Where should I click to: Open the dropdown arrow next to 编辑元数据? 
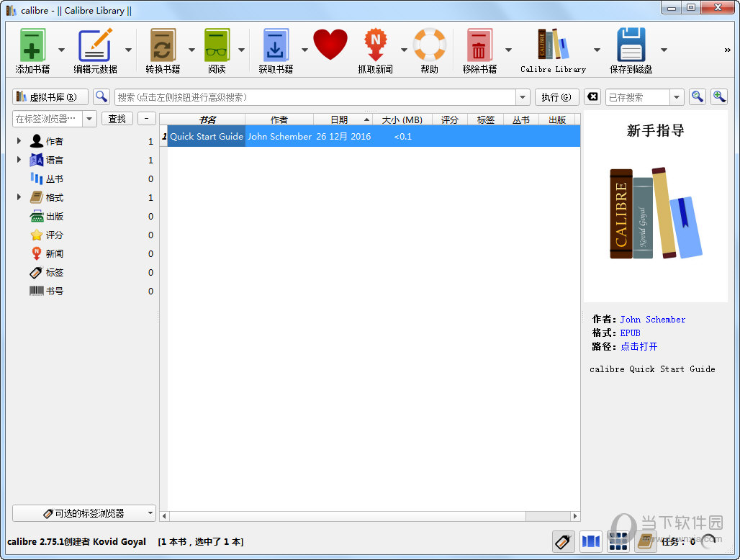(128, 50)
